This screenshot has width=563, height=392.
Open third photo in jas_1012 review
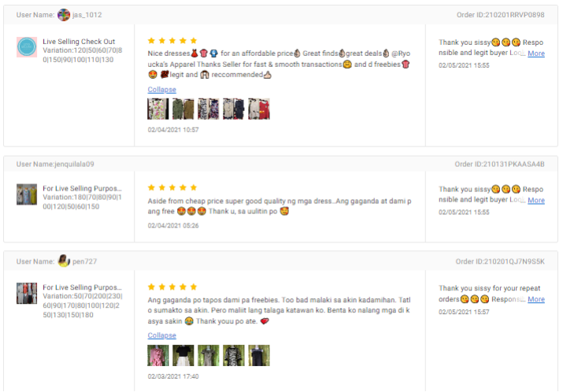click(208, 109)
